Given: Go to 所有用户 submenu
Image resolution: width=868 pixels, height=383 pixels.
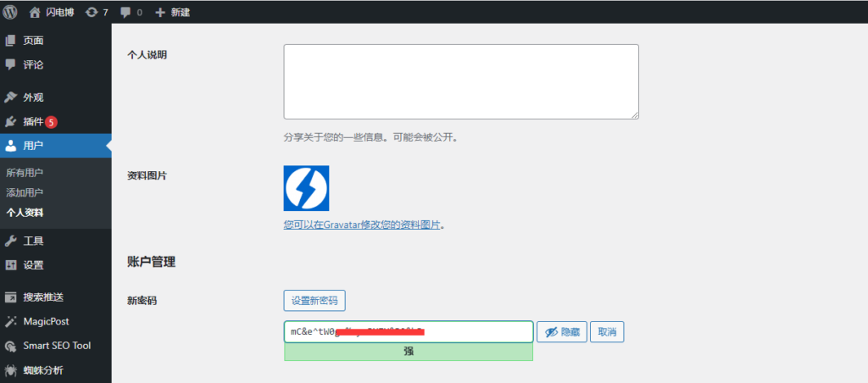Looking at the screenshot, I should [25, 173].
